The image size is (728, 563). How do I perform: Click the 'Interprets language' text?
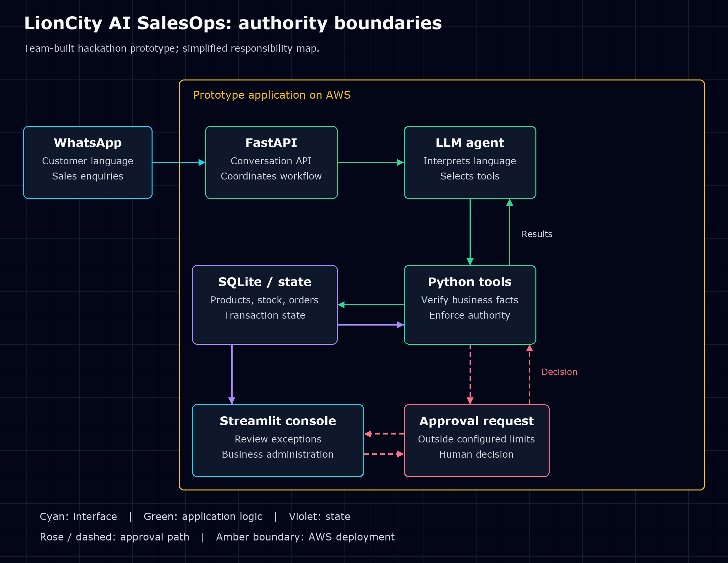click(470, 161)
